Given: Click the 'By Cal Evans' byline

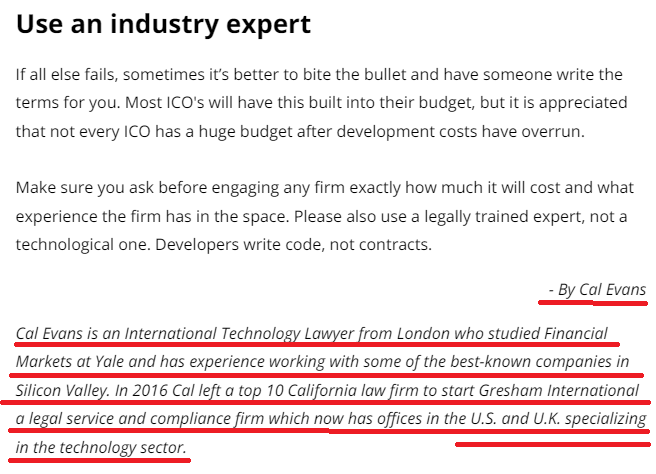Looking at the screenshot, I should 602,290.
